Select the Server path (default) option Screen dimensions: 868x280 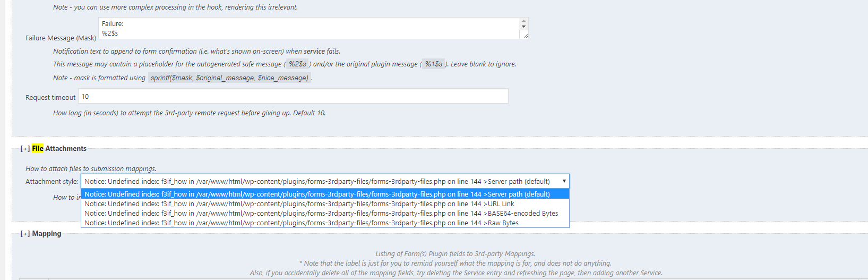(x=325, y=194)
